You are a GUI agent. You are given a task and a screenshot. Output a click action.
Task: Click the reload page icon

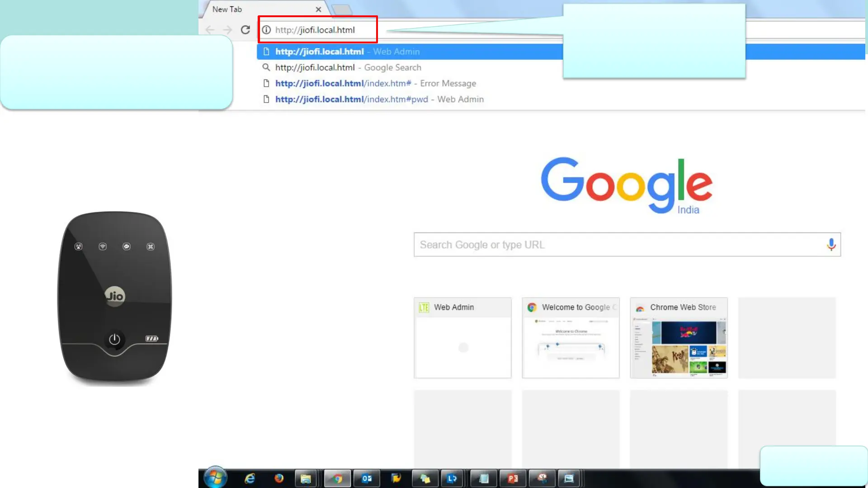[x=245, y=30]
